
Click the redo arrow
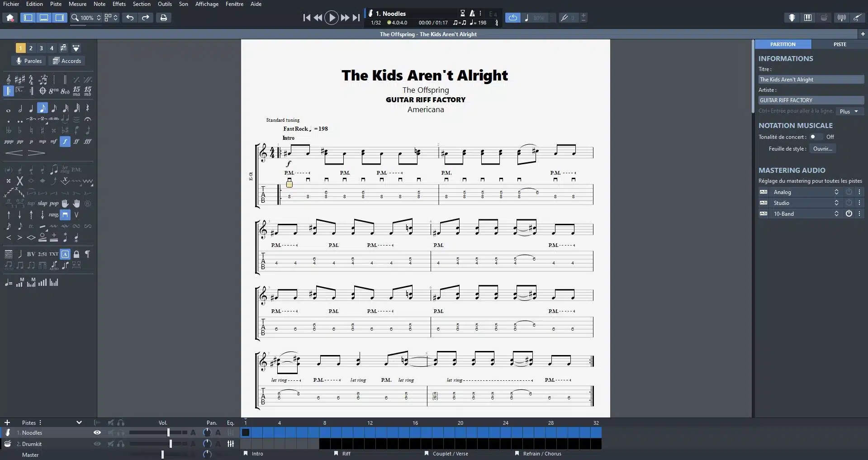coord(146,18)
